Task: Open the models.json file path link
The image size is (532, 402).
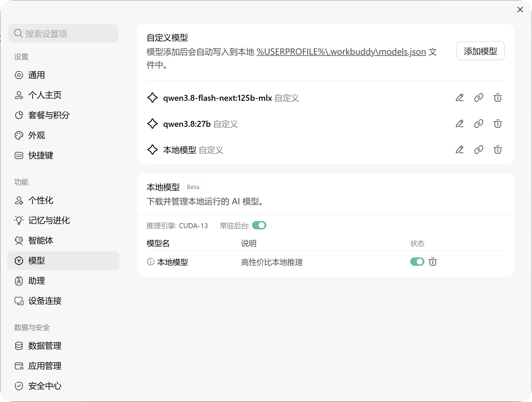Action: (341, 52)
